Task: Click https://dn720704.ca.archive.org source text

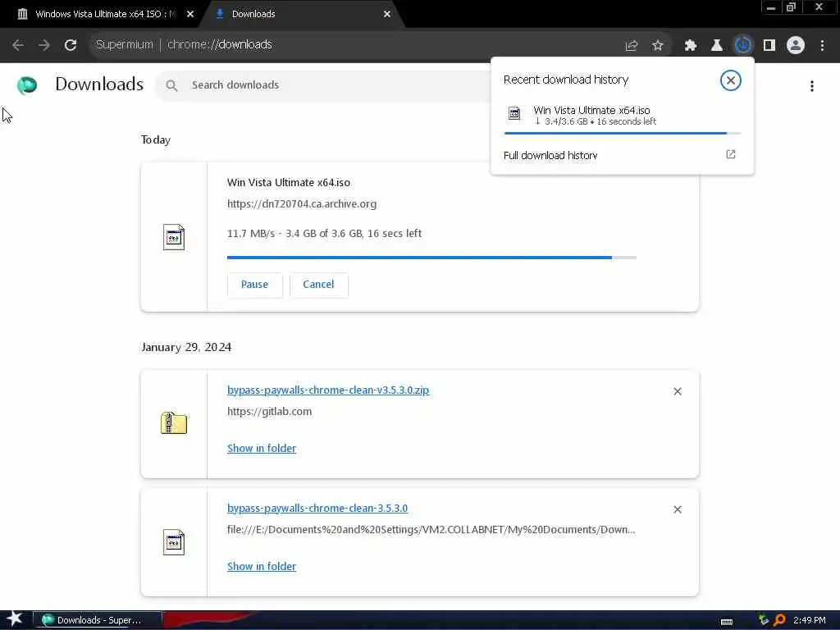Action: [x=302, y=204]
